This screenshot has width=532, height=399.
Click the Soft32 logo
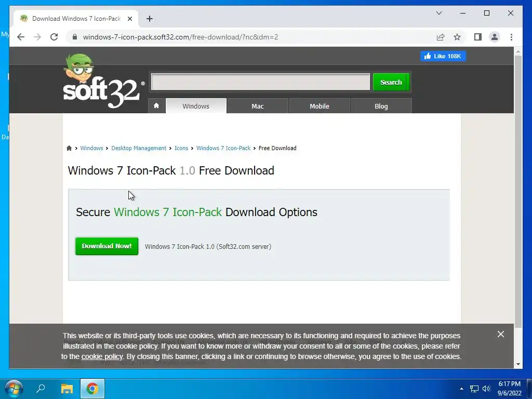[x=103, y=82]
